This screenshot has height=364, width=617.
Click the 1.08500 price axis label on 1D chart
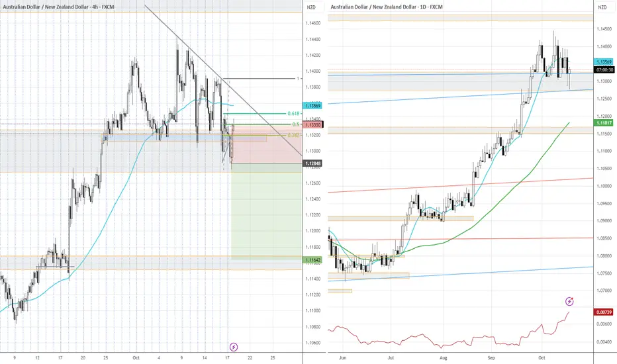604,238
